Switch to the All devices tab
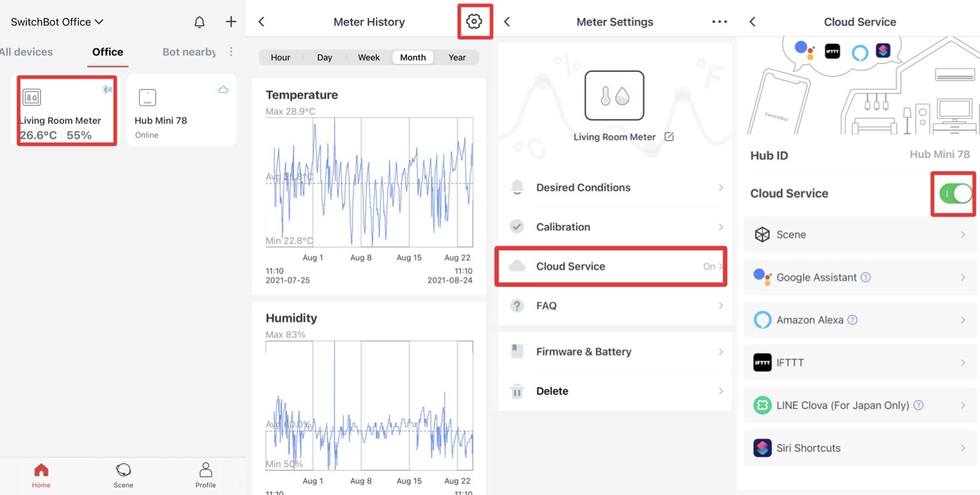The width and height of the screenshot is (980, 495). coord(26,51)
